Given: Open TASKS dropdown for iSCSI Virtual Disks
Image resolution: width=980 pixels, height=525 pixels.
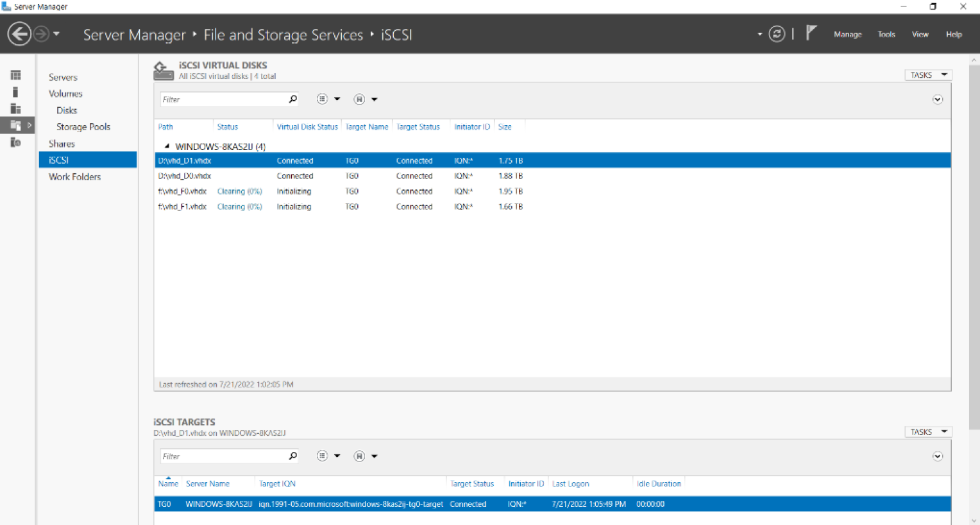Looking at the screenshot, I should (927, 75).
